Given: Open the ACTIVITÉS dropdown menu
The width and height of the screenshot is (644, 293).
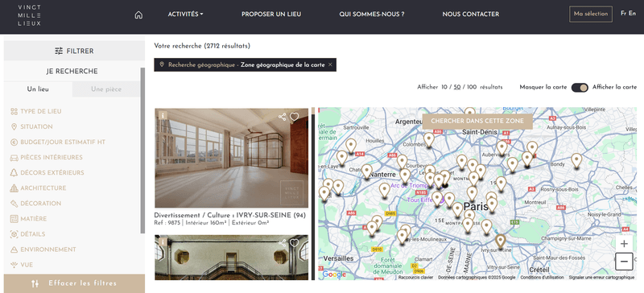Looking at the screenshot, I should click(186, 14).
